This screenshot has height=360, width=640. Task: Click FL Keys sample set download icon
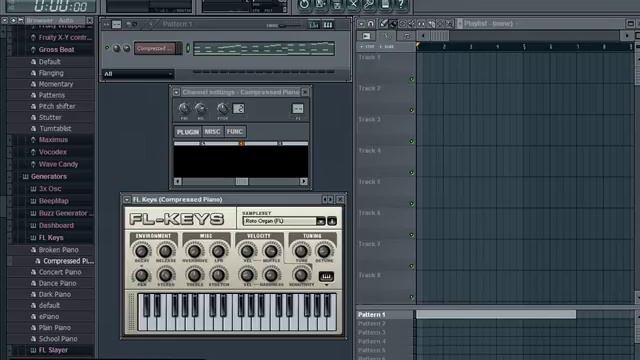(x=332, y=221)
